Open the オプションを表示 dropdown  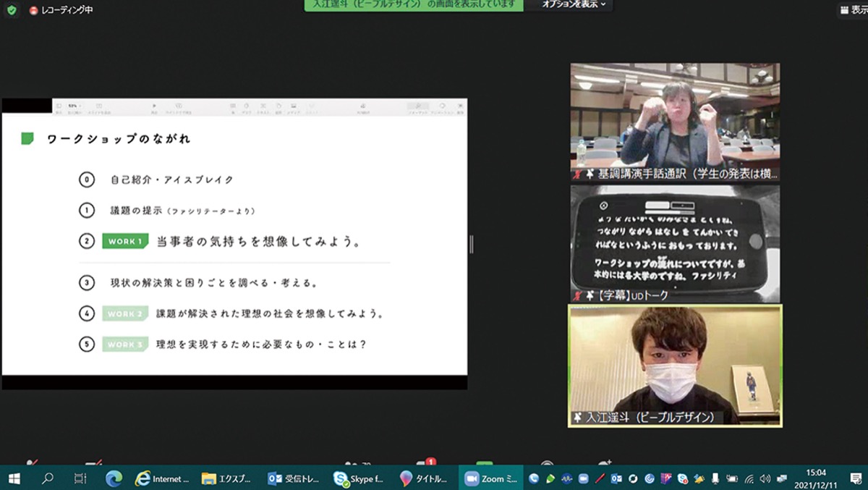tap(574, 5)
